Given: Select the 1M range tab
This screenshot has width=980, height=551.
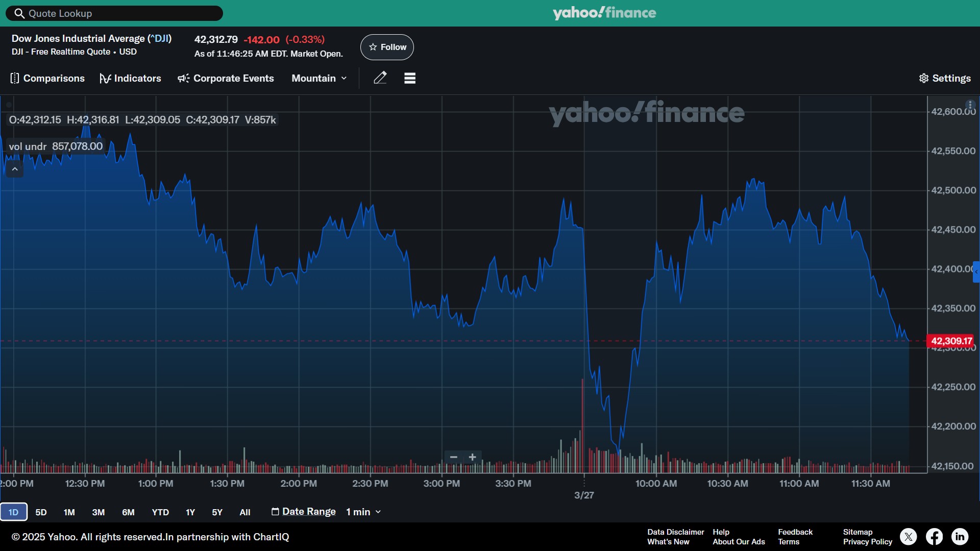Looking at the screenshot, I should (x=69, y=512).
